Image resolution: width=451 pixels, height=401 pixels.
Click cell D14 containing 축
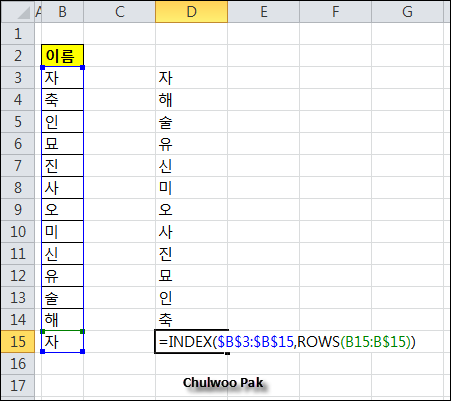click(191, 320)
